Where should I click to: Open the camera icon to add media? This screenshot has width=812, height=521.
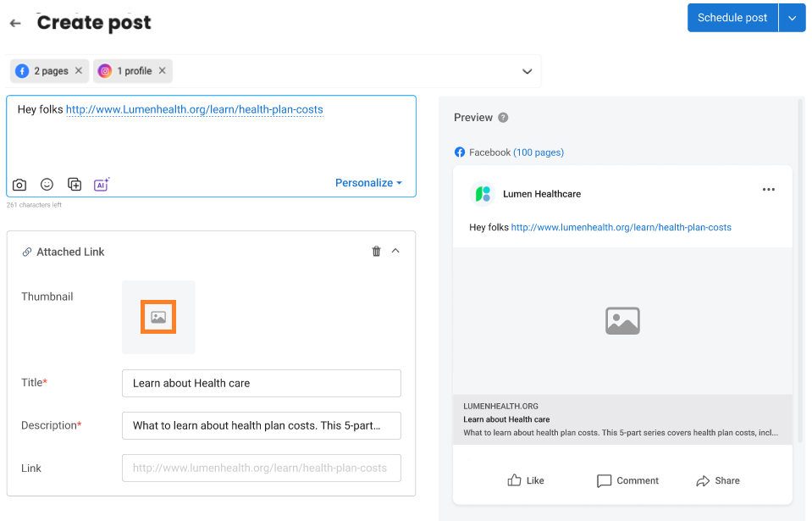click(19, 184)
